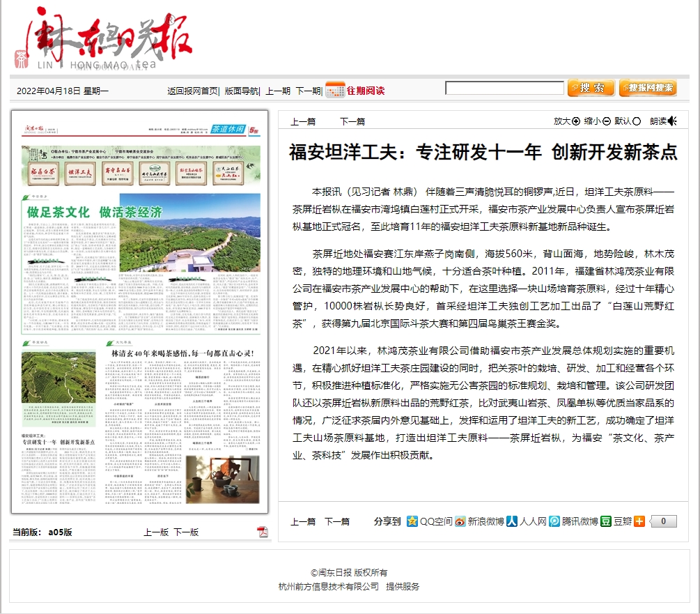Open the 林清玄40年来喝茶感悟 article on page thumbnail
The height and width of the screenshot is (614, 700).
tap(182, 353)
